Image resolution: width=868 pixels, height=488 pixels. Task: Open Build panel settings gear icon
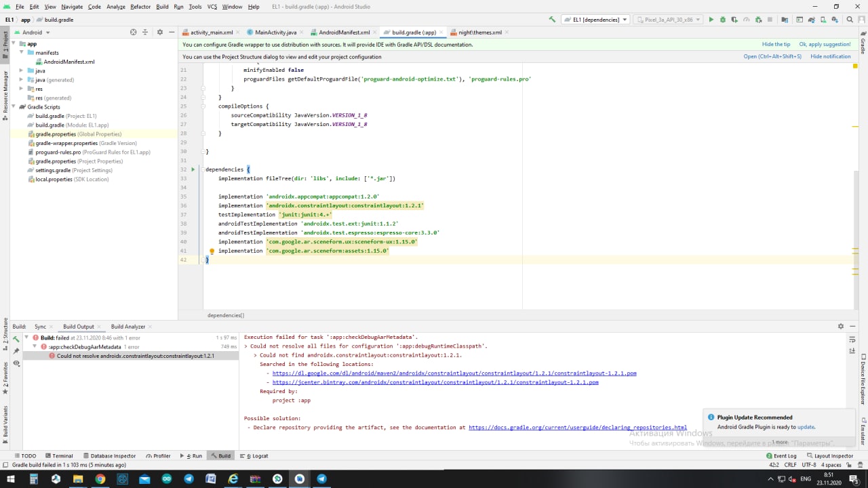pos(841,326)
